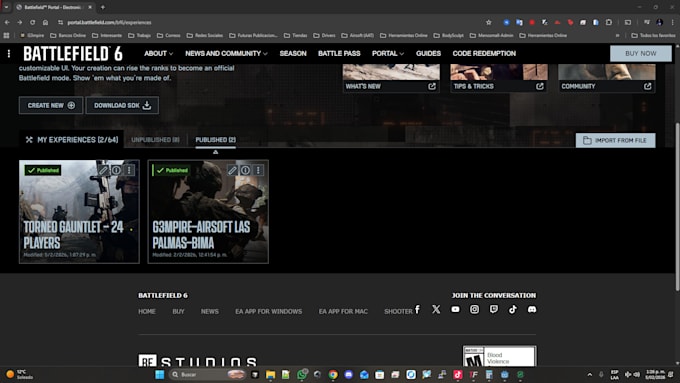Switch to the Unpublished tab
The height and width of the screenshot is (383, 680).
[155, 140]
